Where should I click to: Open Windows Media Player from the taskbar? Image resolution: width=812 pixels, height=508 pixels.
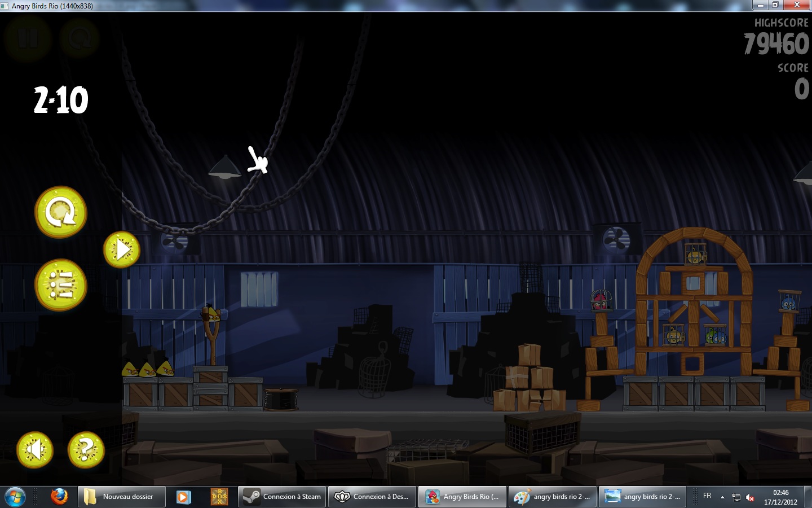[x=183, y=497]
